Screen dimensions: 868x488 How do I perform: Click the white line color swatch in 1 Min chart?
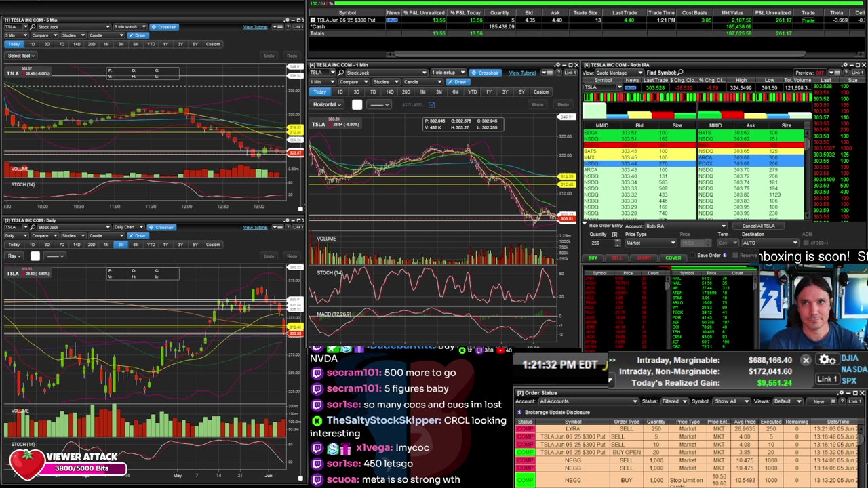click(357, 104)
